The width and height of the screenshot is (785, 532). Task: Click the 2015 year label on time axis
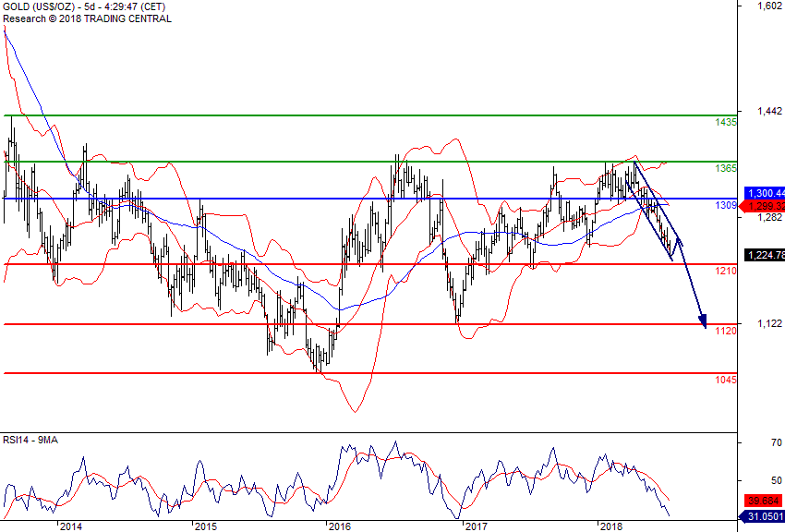coord(206,526)
